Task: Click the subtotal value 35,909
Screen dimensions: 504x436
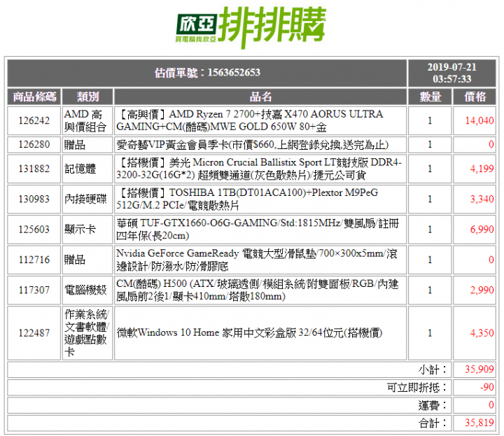Action: tap(479, 370)
